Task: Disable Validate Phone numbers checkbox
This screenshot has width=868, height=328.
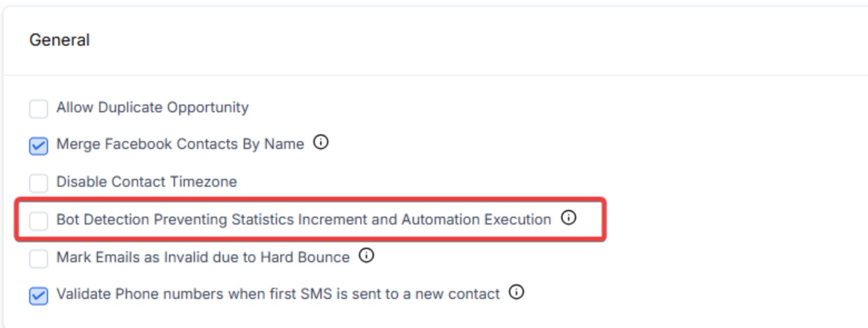Action: click(x=39, y=296)
